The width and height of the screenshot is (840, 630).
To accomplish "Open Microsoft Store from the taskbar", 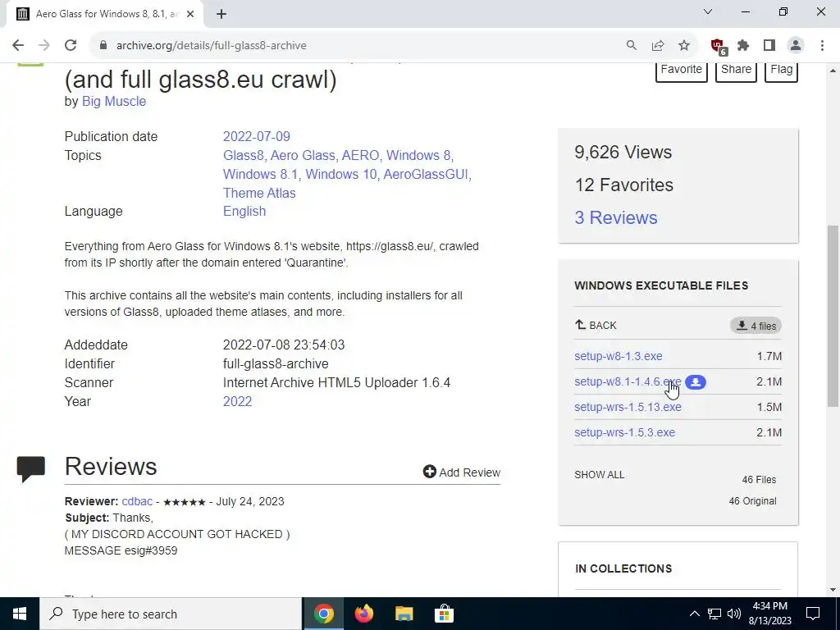I will [444, 614].
